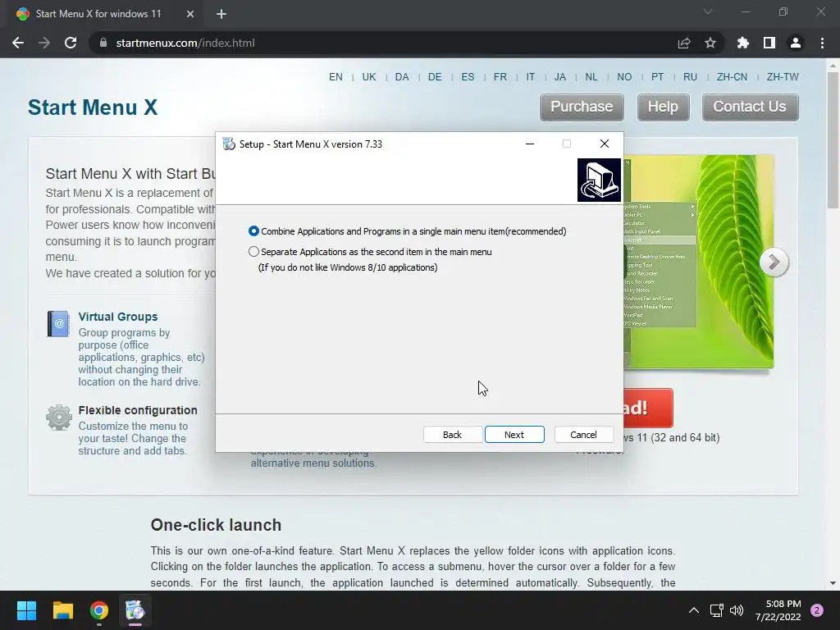Switch website language to NO
Screen dimensions: 840x630
tap(624, 76)
